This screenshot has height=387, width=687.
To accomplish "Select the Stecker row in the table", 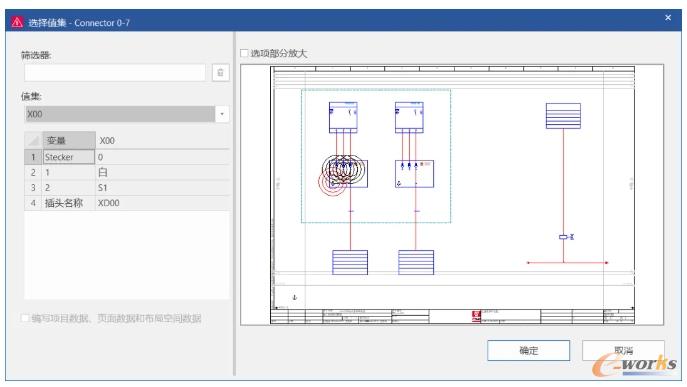I will (x=127, y=157).
